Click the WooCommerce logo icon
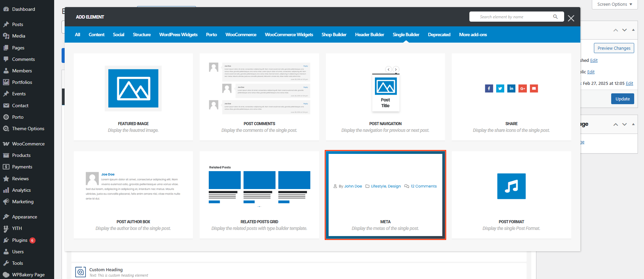 click(6, 144)
